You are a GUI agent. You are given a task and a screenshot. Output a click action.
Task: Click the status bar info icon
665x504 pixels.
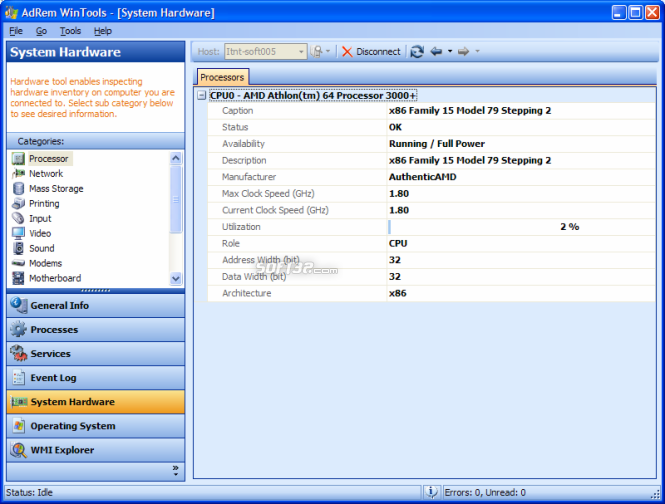[x=431, y=492]
